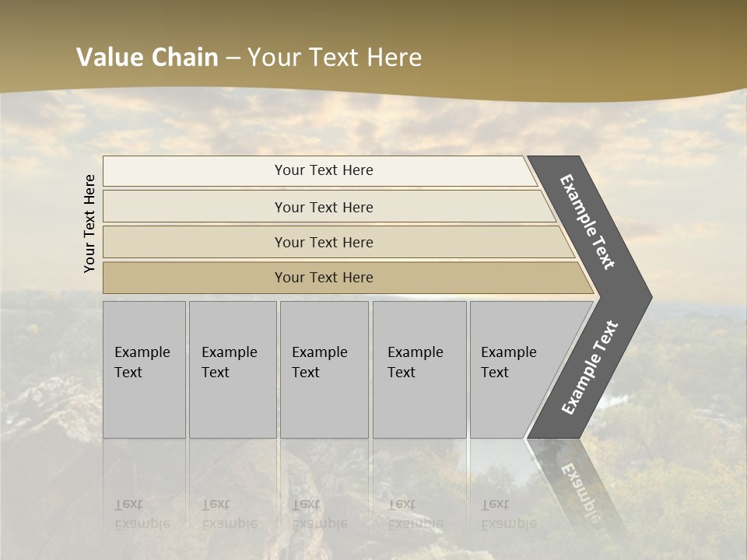Click the vertical "Your Text Here" side label

pyautogui.click(x=89, y=223)
